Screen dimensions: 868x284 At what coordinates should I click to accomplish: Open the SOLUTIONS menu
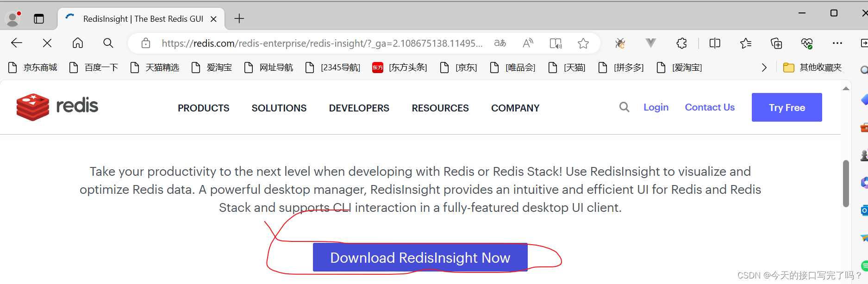tap(279, 108)
